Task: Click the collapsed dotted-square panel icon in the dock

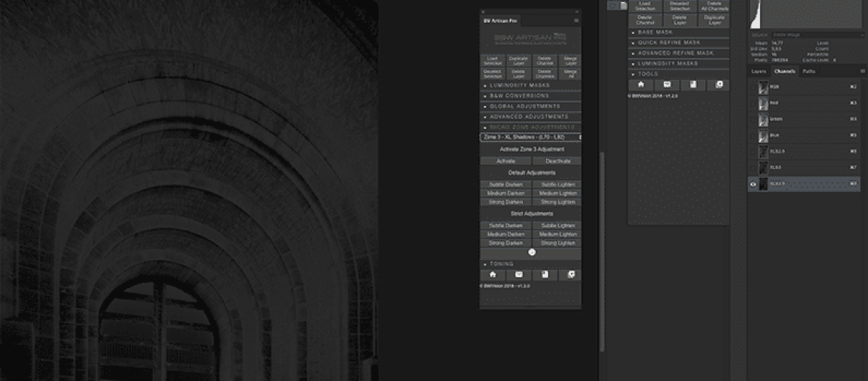Action: click(612, 5)
